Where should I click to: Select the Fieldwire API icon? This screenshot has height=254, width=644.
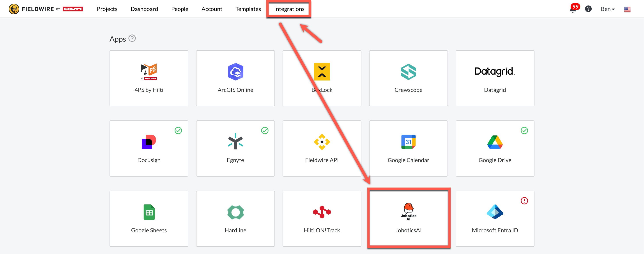(322, 142)
